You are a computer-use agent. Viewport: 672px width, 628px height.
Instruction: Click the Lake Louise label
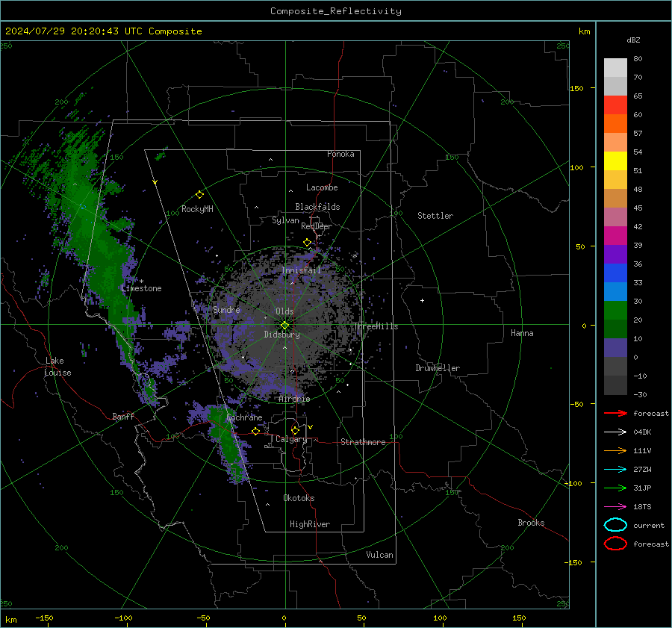(x=57, y=367)
